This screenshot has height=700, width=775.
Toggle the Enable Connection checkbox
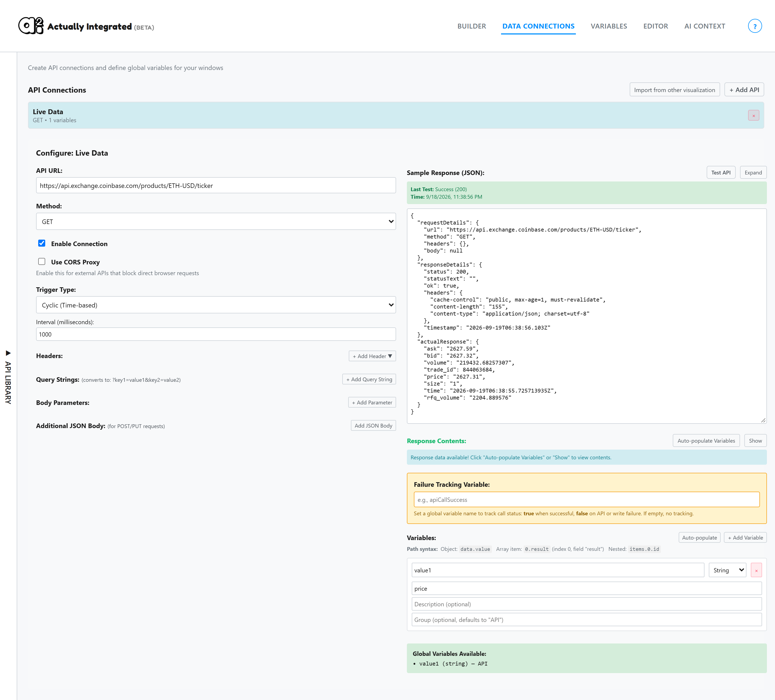pos(41,243)
